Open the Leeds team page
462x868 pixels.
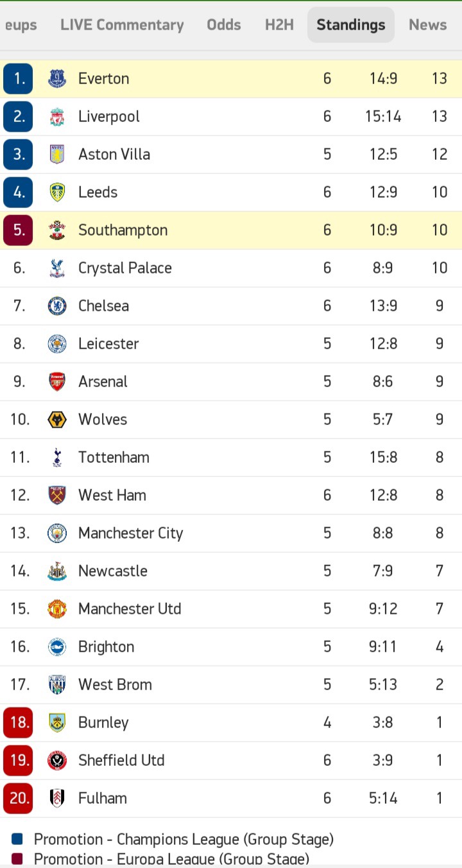point(98,193)
